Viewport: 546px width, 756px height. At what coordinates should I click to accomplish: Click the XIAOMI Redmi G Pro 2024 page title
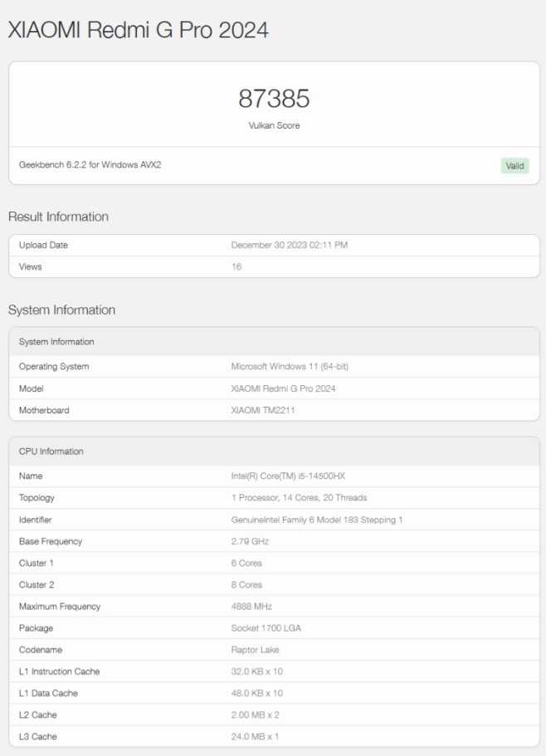click(x=138, y=31)
